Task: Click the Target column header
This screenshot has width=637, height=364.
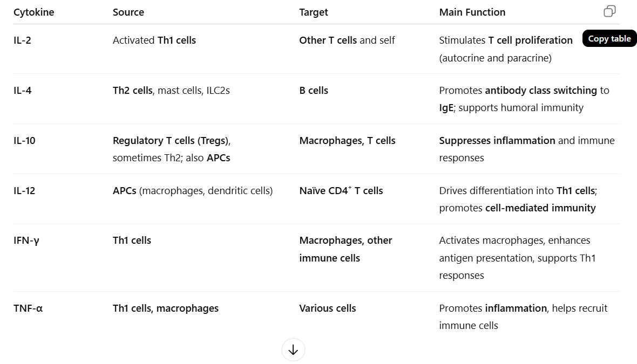Action: [314, 12]
